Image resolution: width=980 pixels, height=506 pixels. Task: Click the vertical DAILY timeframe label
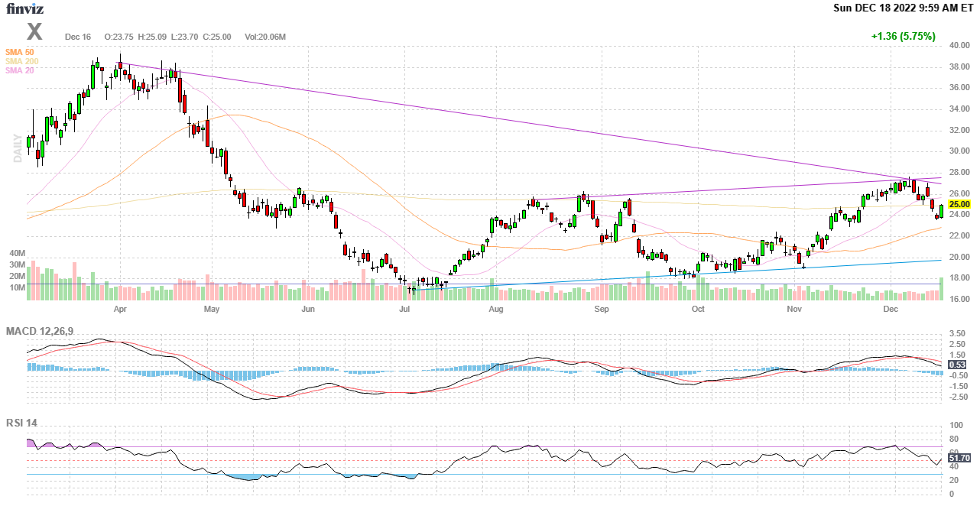click(x=17, y=148)
